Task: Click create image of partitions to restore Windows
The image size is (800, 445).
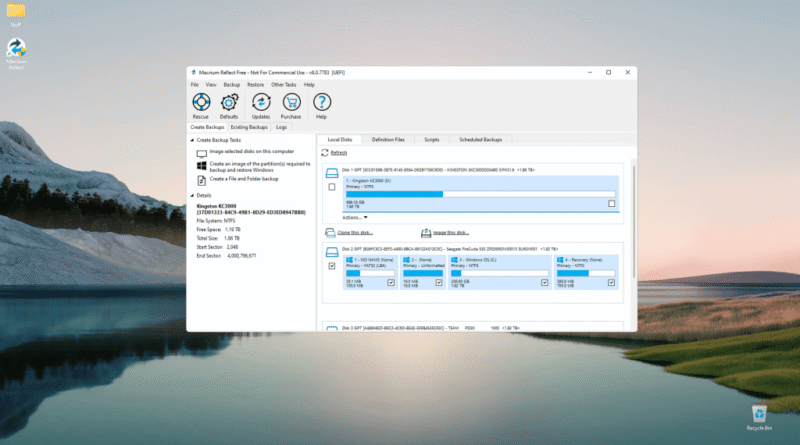Action: coord(260,167)
